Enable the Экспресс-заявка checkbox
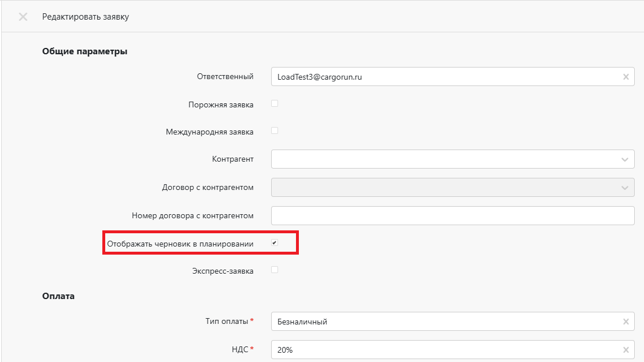Screen dimensions: 644x362 275,270
